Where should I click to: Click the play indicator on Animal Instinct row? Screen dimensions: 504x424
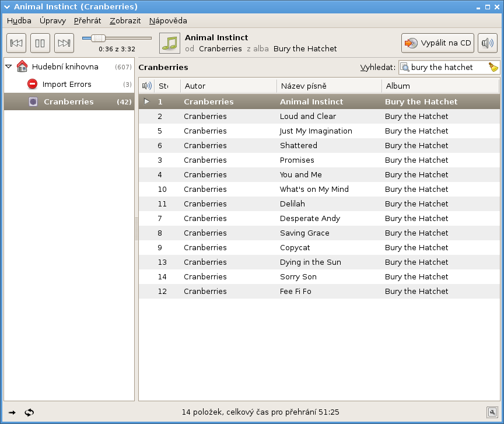146,101
